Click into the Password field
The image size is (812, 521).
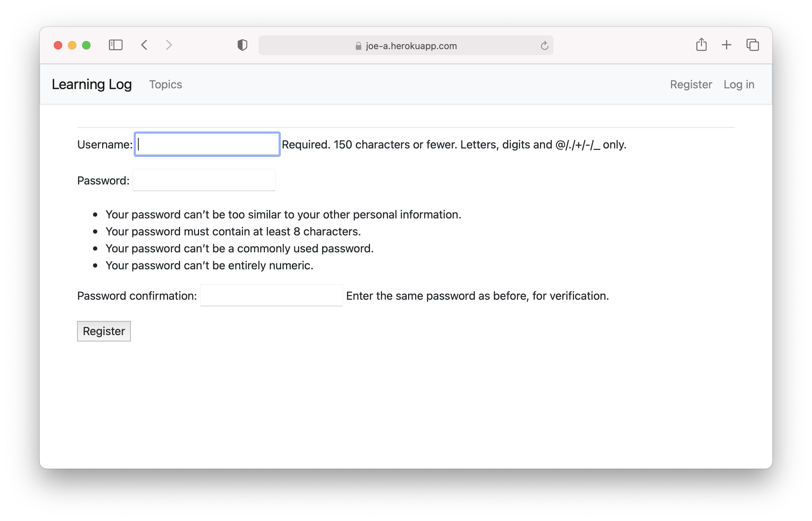(x=204, y=180)
